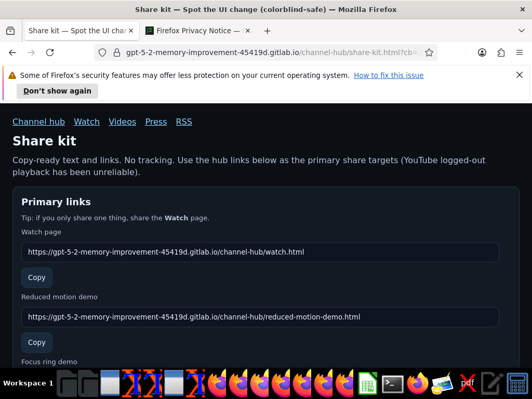Expand the list all tabs chevron

[x=522, y=31]
